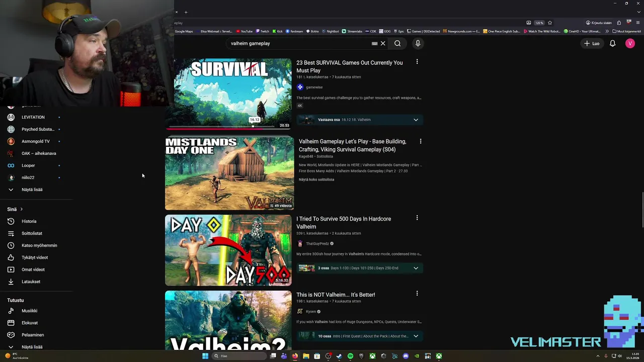Open options for Valheim Gameplay Let's Play playlist

point(421,141)
